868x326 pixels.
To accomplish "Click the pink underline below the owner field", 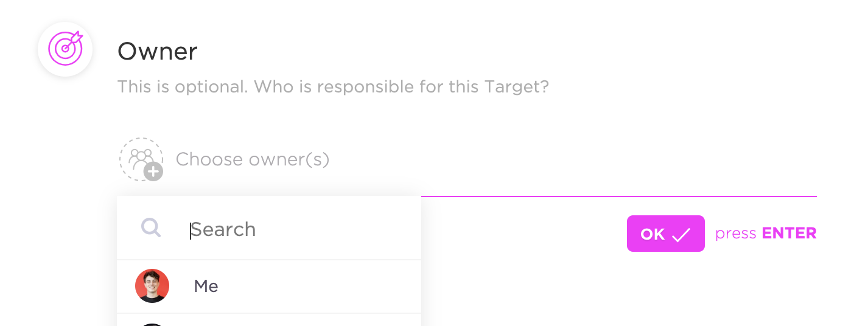I will click(618, 196).
